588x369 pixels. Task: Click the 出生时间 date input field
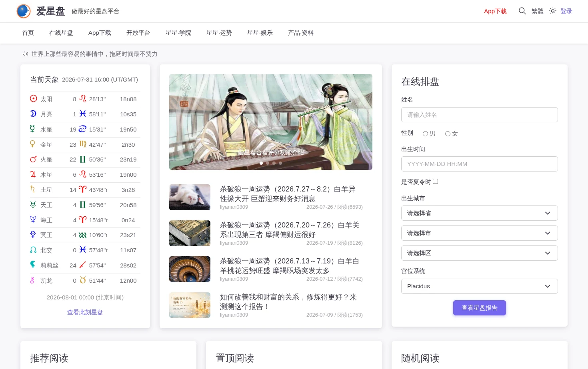pyautogui.click(x=479, y=164)
